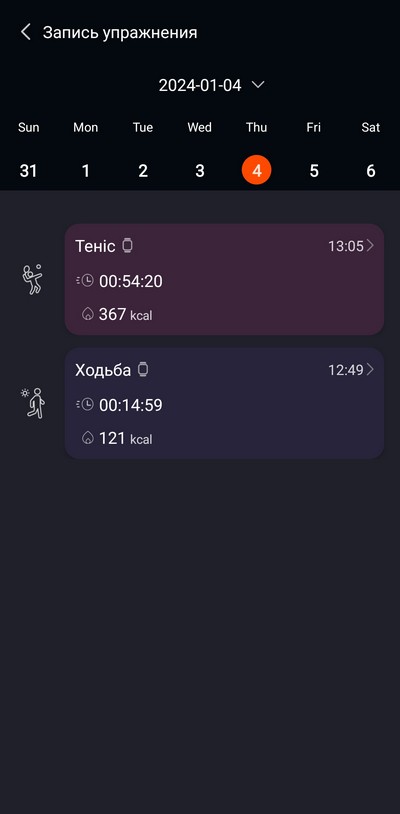The width and height of the screenshot is (400, 814).
Task: Click the calorie flame icon beside 121 kcal
Action: [88, 438]
